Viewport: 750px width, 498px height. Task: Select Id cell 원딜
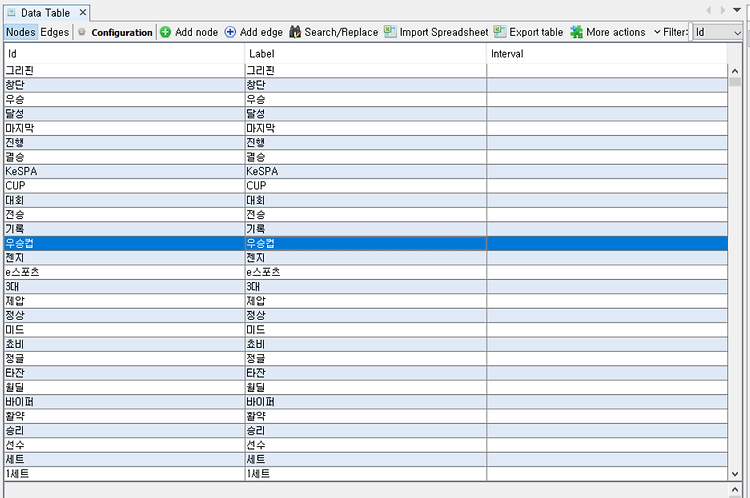coord(124,387)
